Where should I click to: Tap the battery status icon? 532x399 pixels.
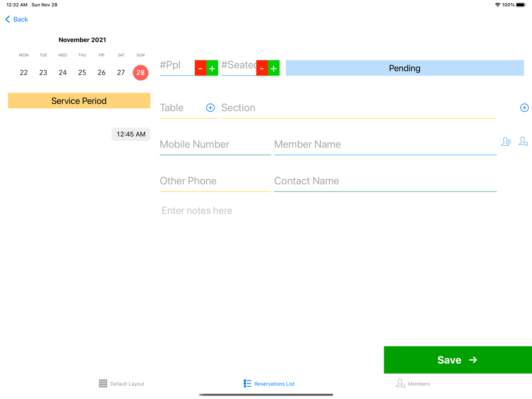(521, 5)
